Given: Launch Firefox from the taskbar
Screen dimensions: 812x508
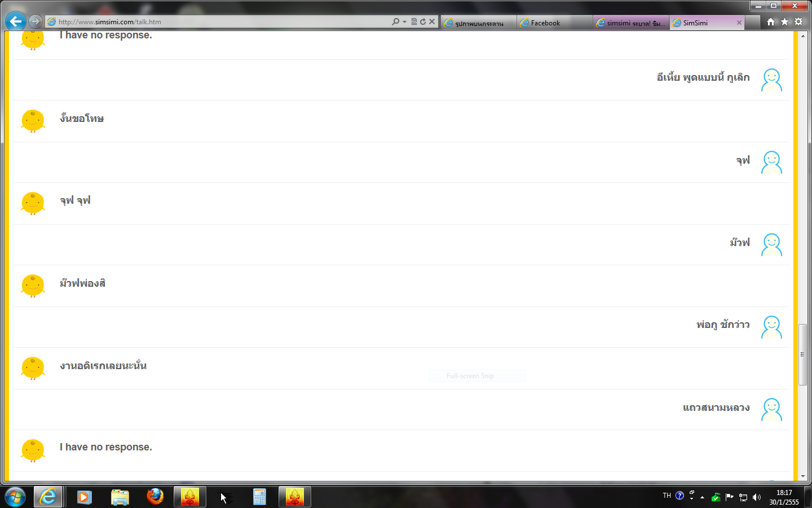Looking at the screenshot, I should click(155, 497).
